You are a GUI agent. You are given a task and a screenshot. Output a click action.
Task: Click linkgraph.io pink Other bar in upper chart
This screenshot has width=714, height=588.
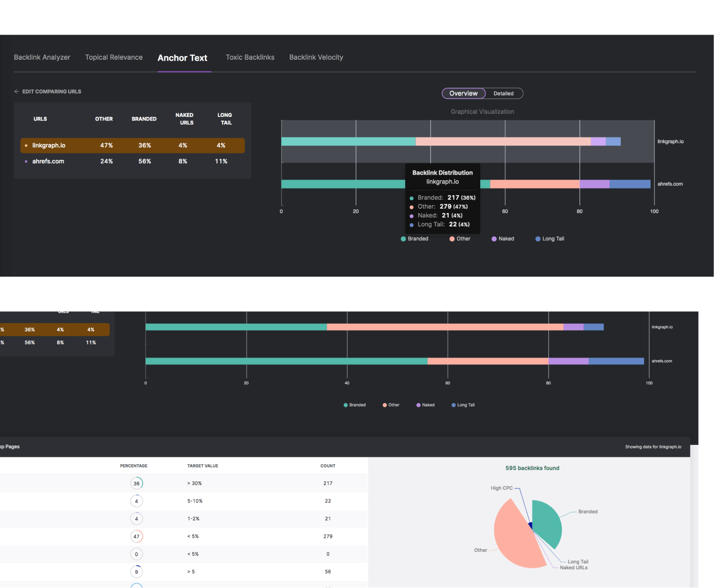pyautogui.click(x=503, y=142)
